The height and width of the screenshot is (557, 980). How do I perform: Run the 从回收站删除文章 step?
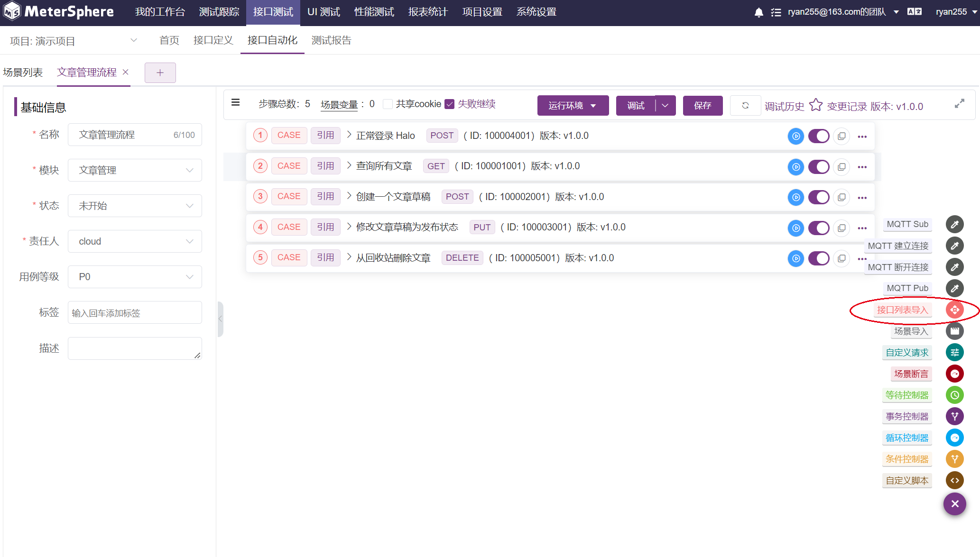point(795,258)
